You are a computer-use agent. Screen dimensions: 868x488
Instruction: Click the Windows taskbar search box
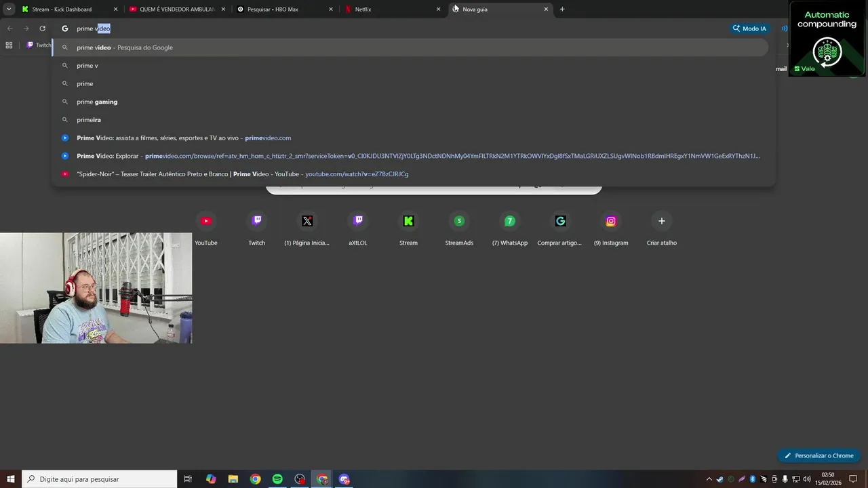[100, 479]
